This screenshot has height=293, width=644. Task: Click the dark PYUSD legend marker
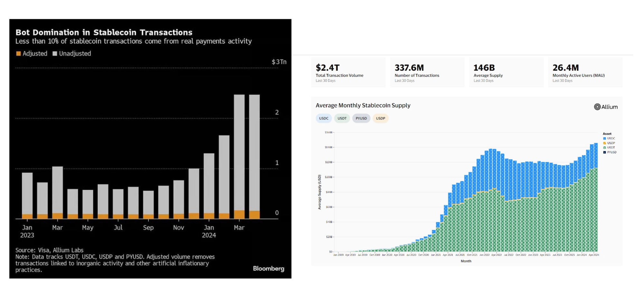tap(604, 152)
